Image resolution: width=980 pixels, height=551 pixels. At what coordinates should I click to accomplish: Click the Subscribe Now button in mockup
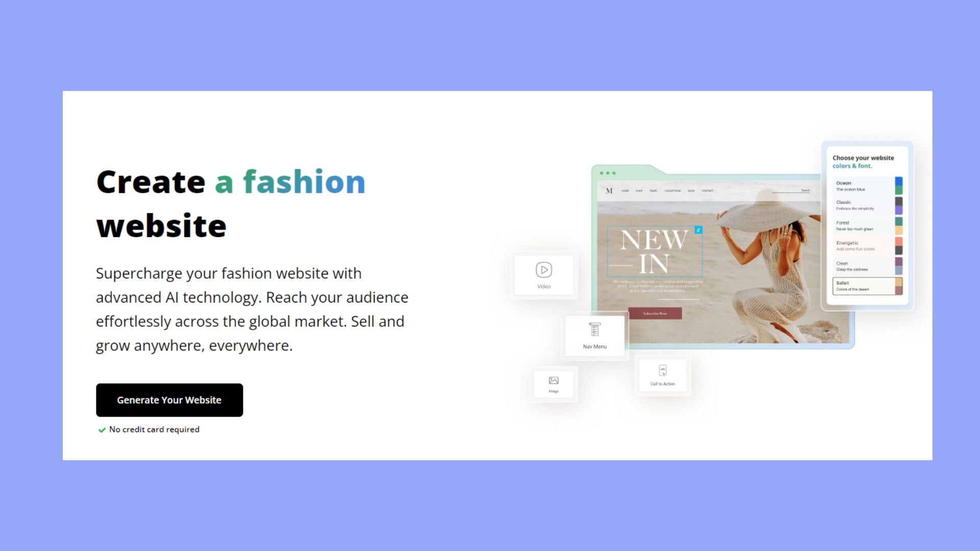coord(655,313)
